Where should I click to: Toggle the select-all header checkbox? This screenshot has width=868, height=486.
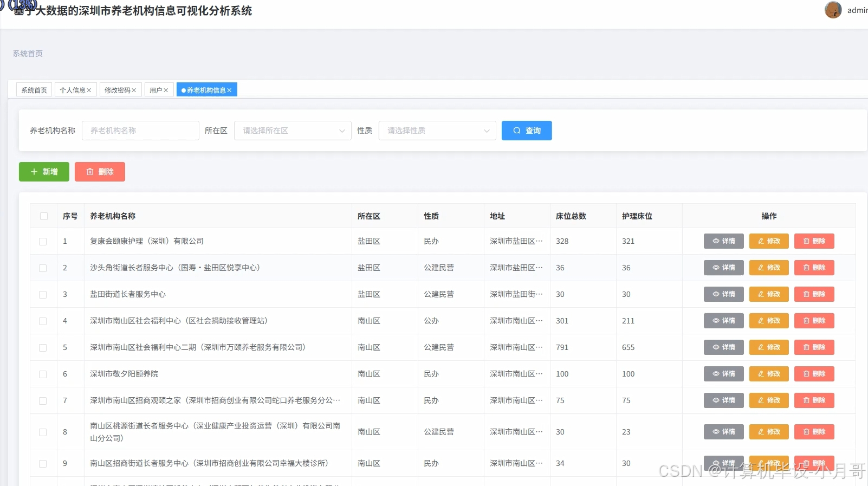[x=44, y=216]
